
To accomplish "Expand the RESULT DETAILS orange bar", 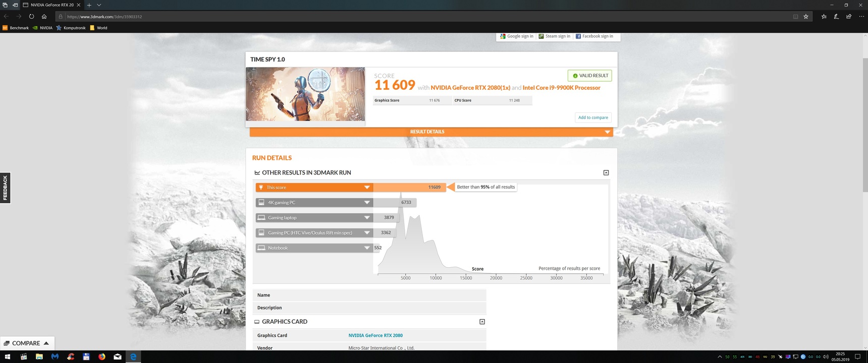I will pos(431,132).
